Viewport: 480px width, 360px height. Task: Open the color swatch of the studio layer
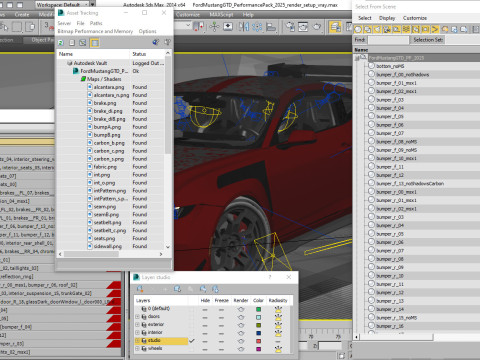258,341
